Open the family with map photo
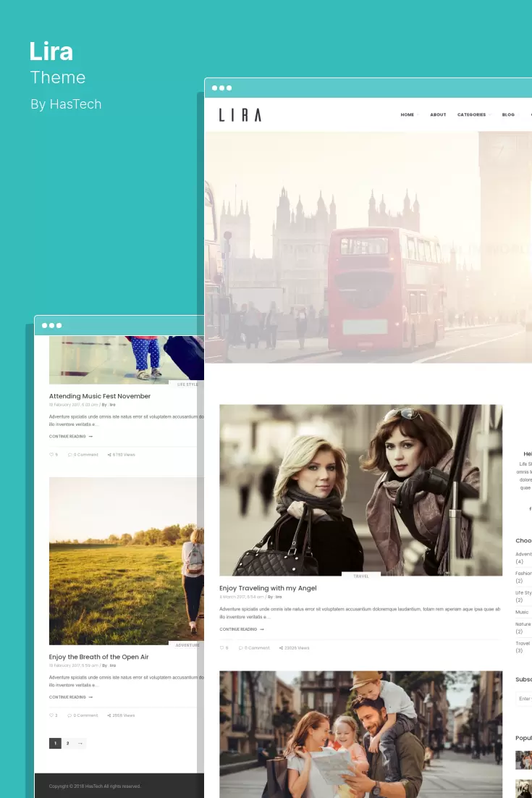The width and height of the screenshot is (532, 798). [360, 734]
